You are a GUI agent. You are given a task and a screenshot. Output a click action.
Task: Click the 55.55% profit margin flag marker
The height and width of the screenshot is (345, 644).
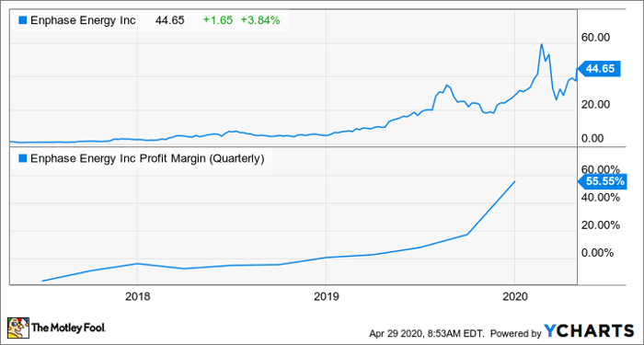[x=603, y=180]
